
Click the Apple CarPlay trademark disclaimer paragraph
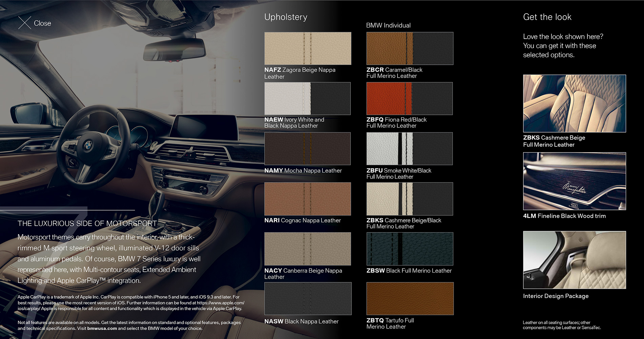tap(131, 303)
